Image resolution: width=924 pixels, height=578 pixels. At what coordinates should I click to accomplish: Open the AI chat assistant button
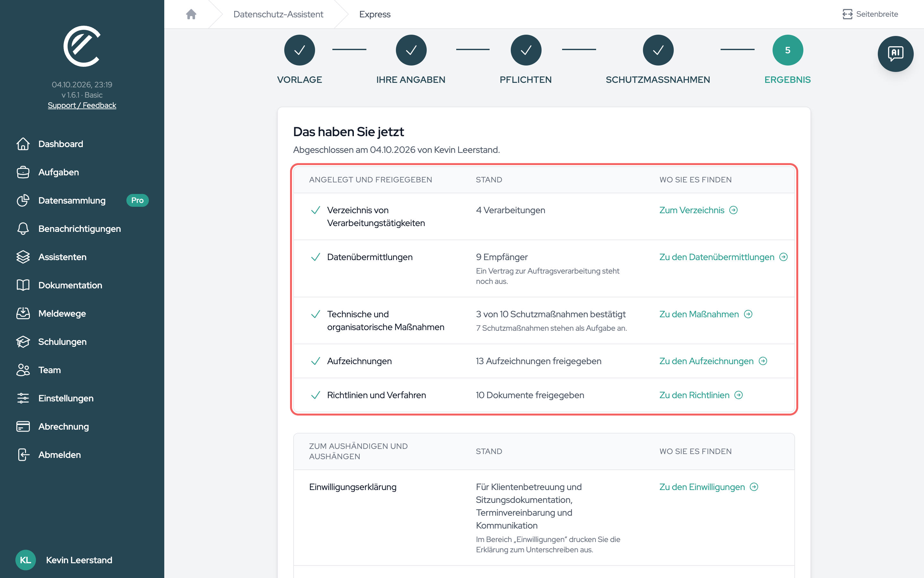coord(895,54)
